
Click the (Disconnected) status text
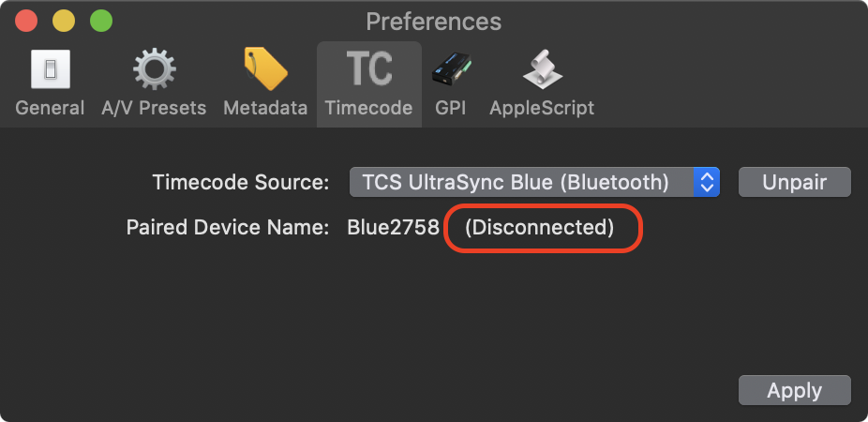[x=539, y=228]
